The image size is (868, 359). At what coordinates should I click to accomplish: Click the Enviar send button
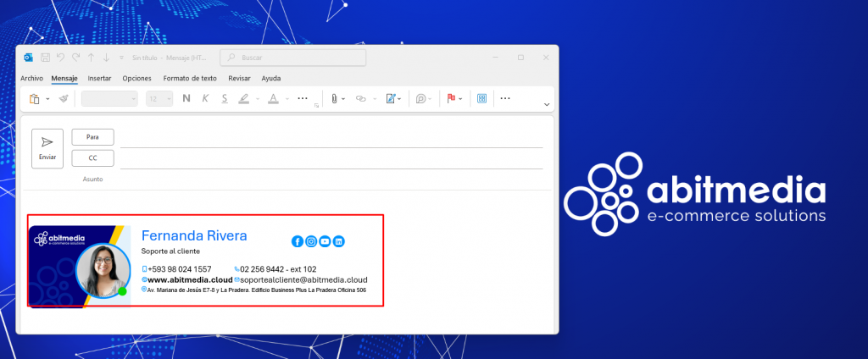[x=47, y=148]
